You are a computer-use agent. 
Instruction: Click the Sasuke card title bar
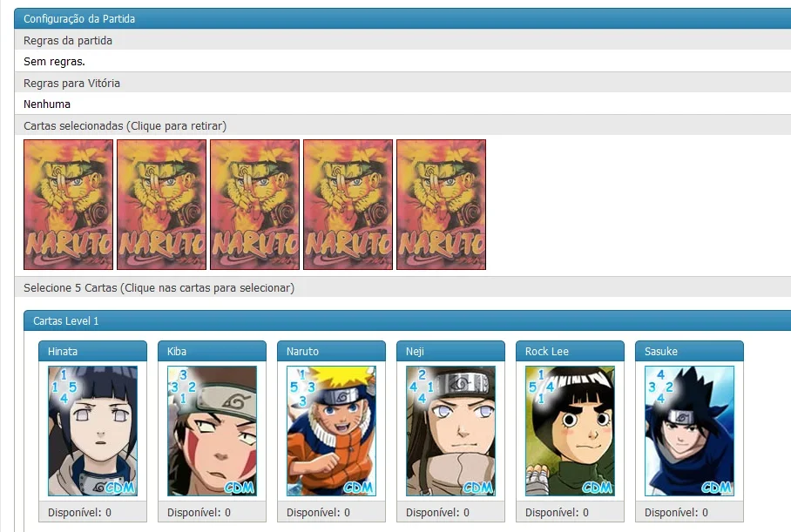coord(689,351)
